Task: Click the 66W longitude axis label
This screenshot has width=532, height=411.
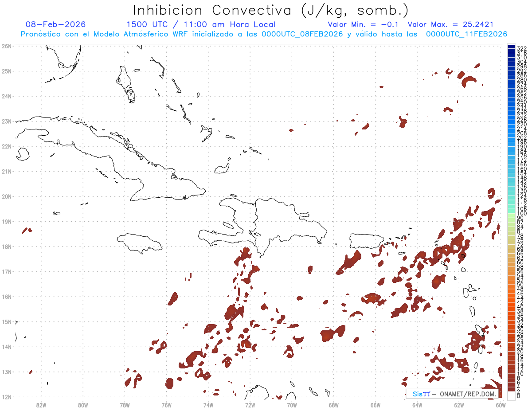Action: pos(376,405)
